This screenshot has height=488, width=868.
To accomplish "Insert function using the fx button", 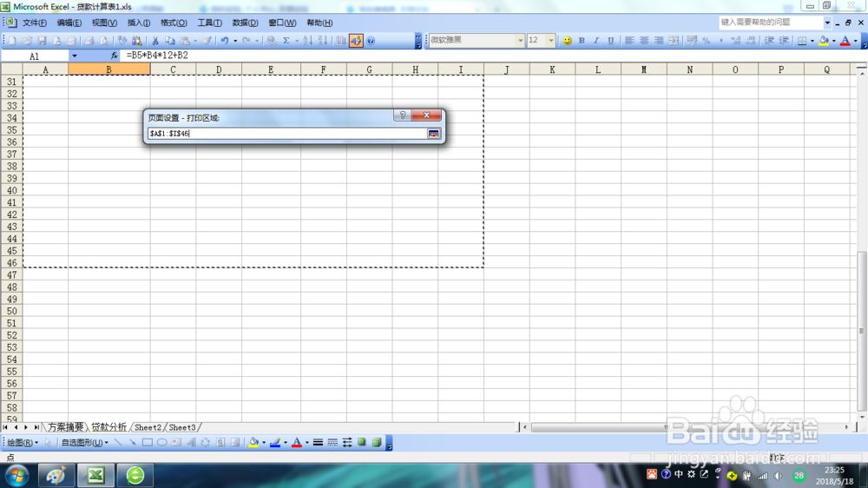I will click(114, 56).
